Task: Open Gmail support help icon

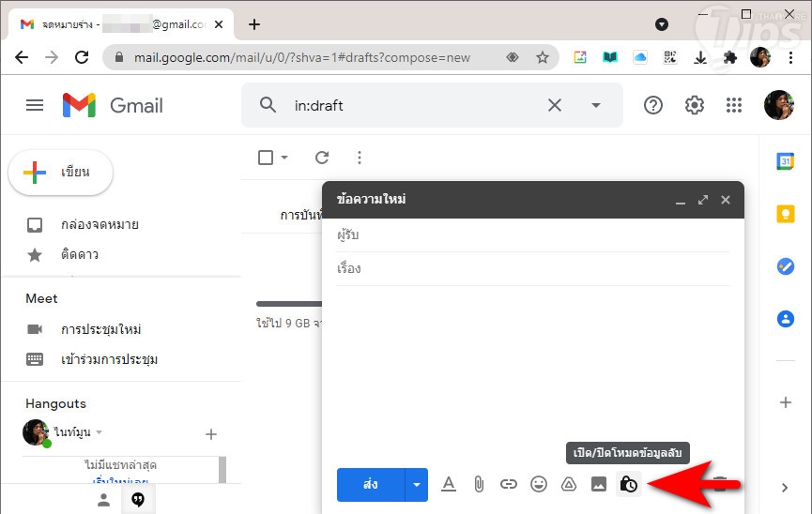Action: 653,105
